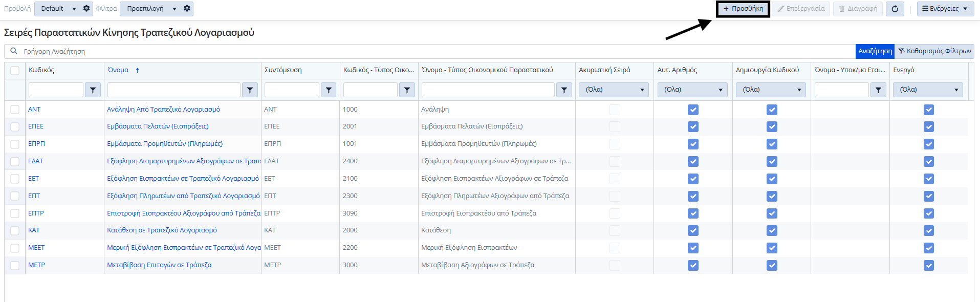980x302 pixels.
Task: Click cell with value 3090
Action: (350, 213)
